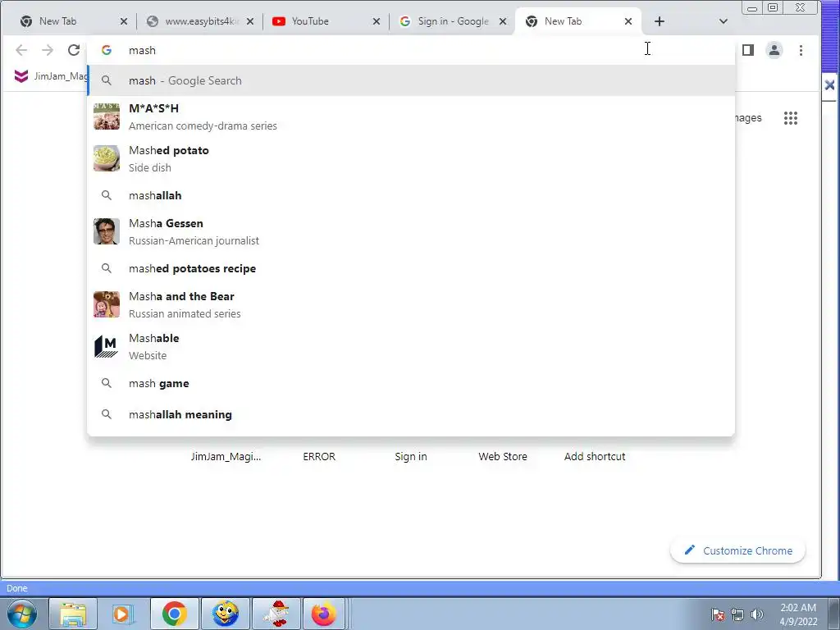Click the Mashable logo icon
Image resolution: width=840 pixels, height=630 pixels.
[107, 347]
